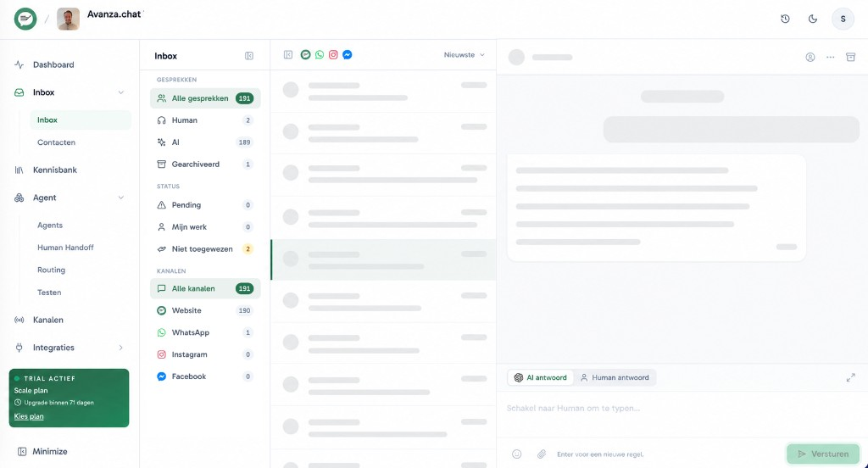This screenshot has height=468, width=868.
Task: Click the Versturen send button
Action: pos(823,454)
